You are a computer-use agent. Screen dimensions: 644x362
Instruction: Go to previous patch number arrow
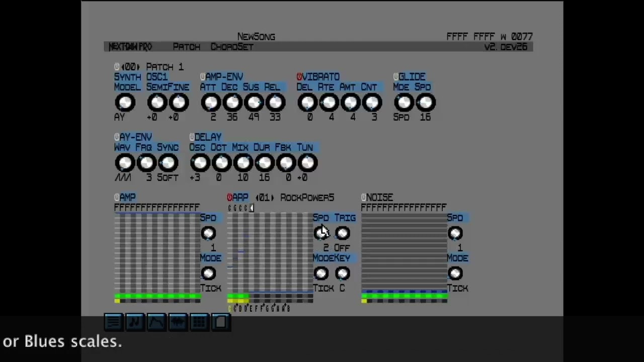pyautogui.click(x=122, y=67)
